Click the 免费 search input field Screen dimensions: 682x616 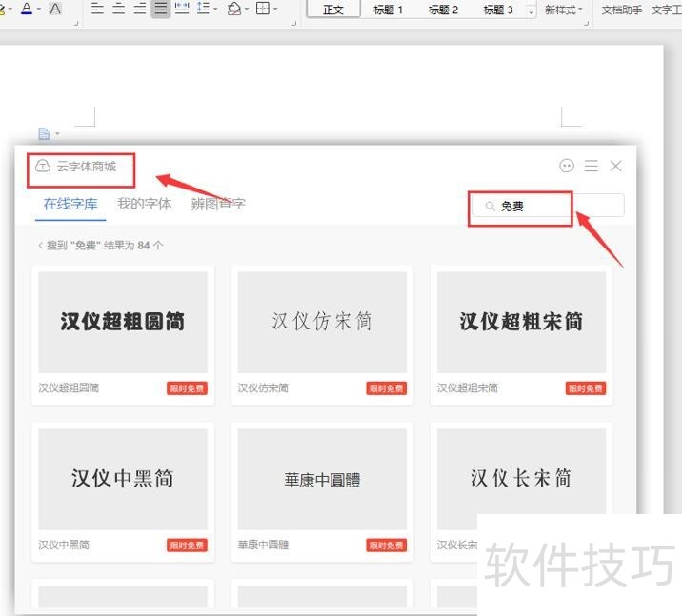[550, 206]
